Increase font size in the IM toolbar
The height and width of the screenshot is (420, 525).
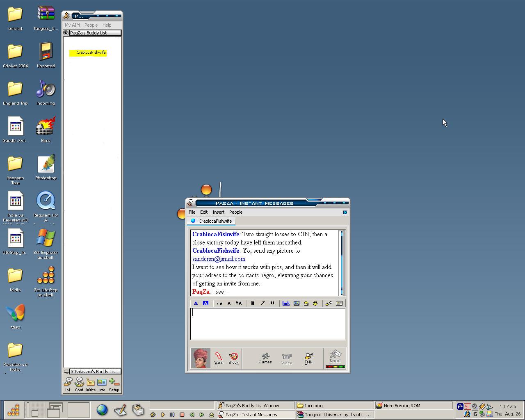click(x=239, y=304)
